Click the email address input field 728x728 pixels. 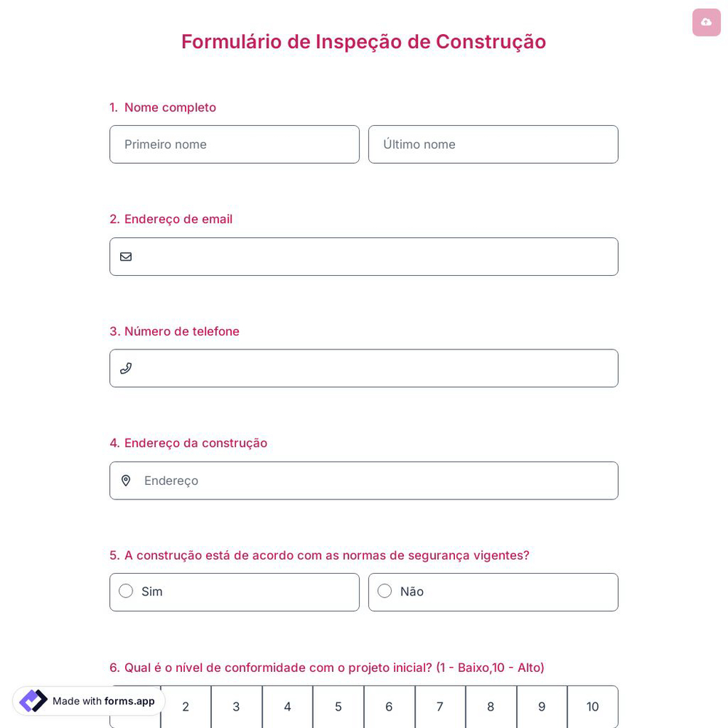[364, 256]
